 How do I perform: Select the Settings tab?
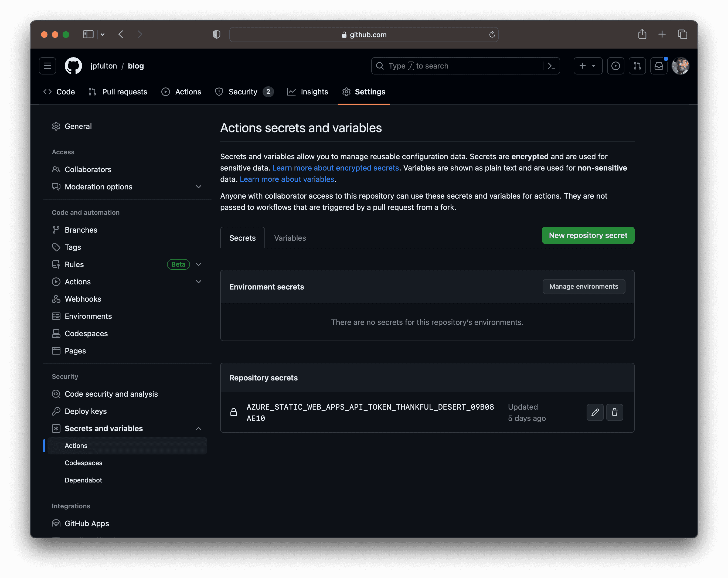coord(364,92)
